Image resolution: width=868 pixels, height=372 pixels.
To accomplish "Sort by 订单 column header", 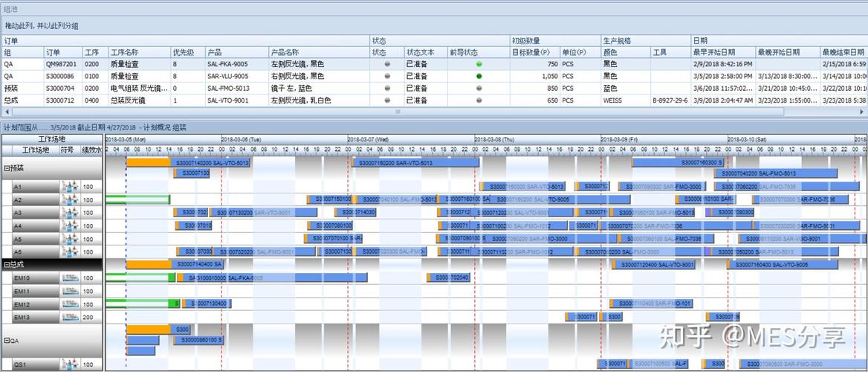I will click(63, 52).
